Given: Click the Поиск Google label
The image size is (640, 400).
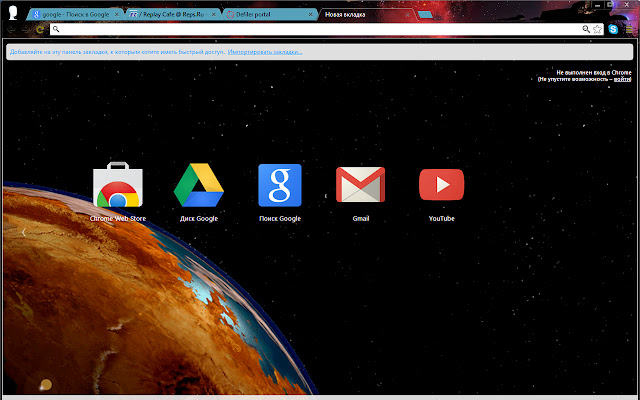Looking at the screenshot, I should (280, 219).
